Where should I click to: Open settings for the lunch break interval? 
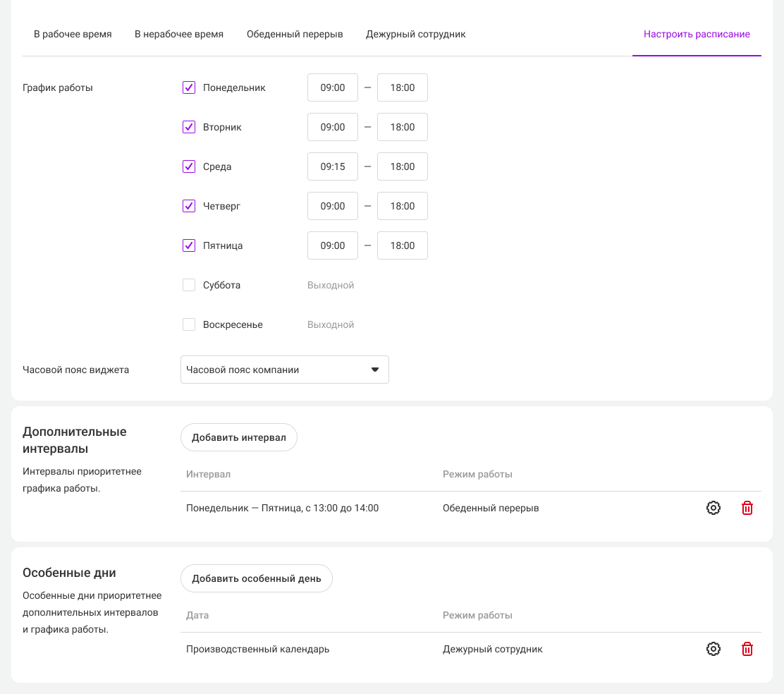tap(713, 508)
